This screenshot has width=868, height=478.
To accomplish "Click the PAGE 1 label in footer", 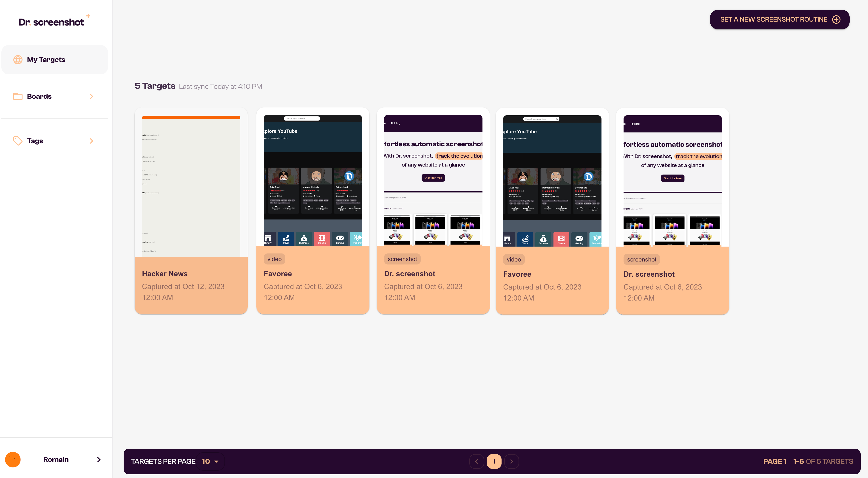I will pos(774,461).
